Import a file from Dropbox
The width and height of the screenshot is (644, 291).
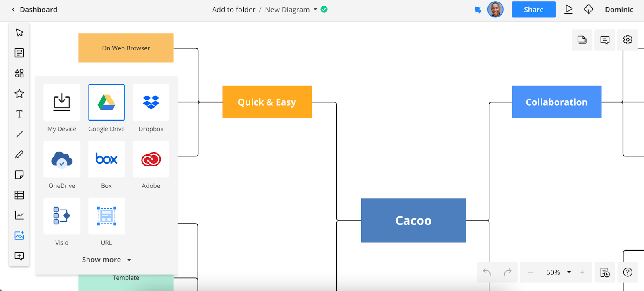point(151,102)
